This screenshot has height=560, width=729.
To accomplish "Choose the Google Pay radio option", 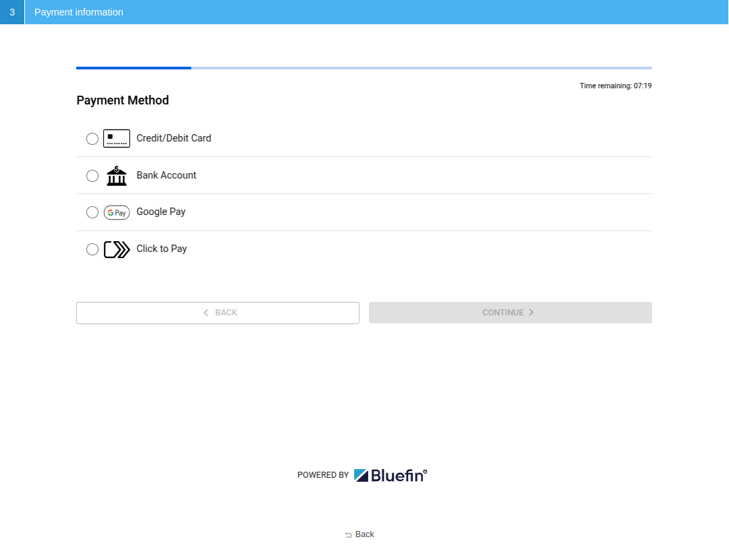I will 92,212.
